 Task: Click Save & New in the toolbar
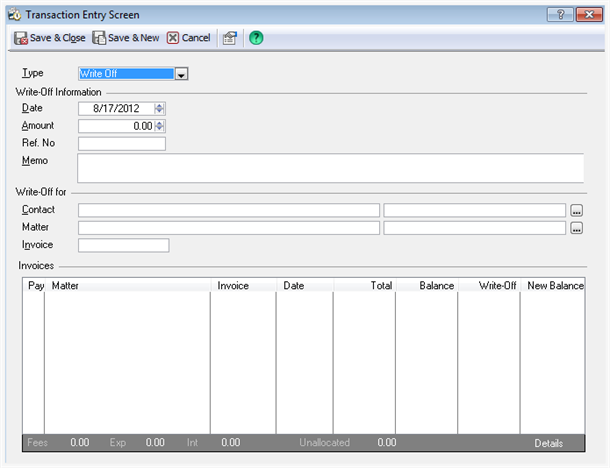tap(126, 38)
